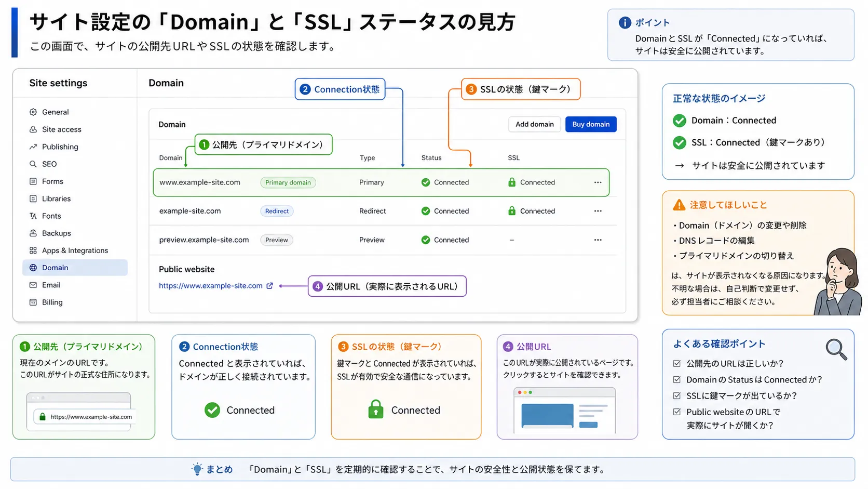Click the Primary domain badge

pyautogui.click(x=288, y=182)
